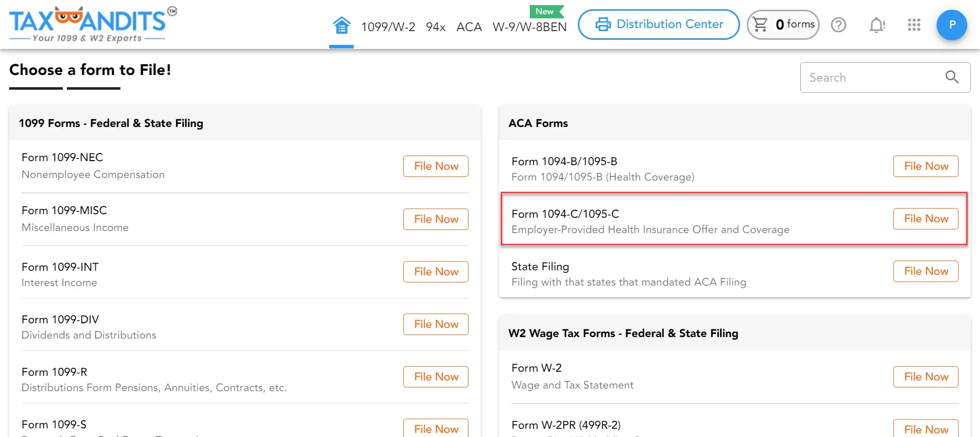This screenshot has width=980, height=437.
Task: Select the Form 1099-NEC title text
Action: [x=62, y=158]
